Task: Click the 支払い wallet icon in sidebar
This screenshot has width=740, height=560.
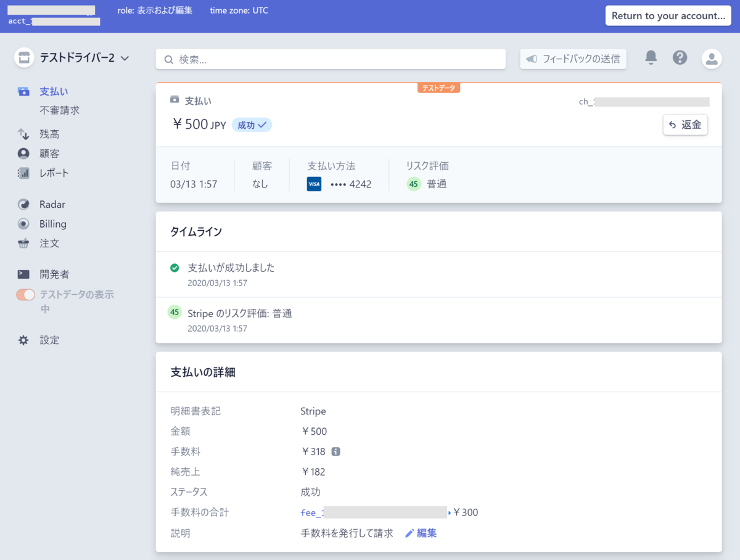Action: click(23, 91)
